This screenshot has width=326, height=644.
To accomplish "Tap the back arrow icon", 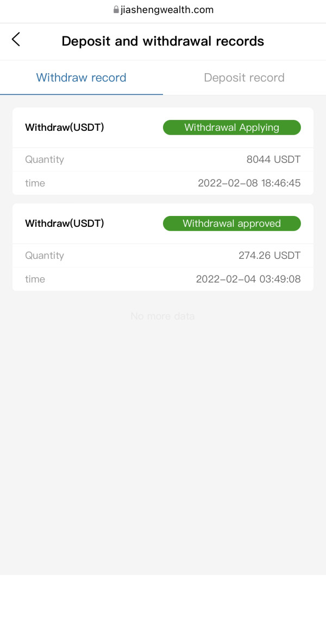I will (x=16, y=40).
